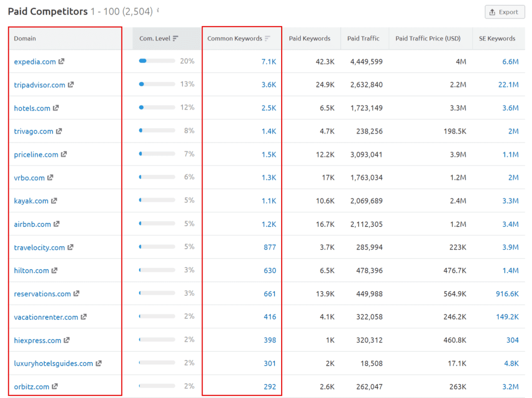The image size is (532, 398).
Task: Open external link icon next to airbnb.com
Action: (56, 224)
